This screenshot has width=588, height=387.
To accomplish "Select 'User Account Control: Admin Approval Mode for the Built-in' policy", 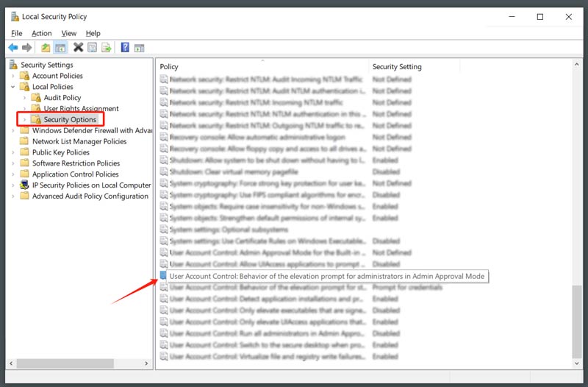I will click(267, 252).
